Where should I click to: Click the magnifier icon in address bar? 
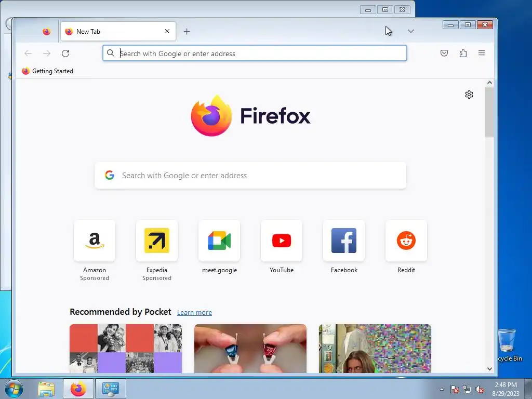[x=111, y=53]
